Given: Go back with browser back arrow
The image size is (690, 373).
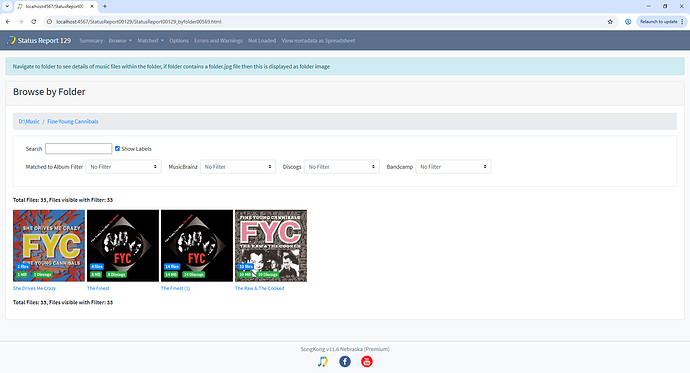Looking at the screenshot, I should (8, 22).
